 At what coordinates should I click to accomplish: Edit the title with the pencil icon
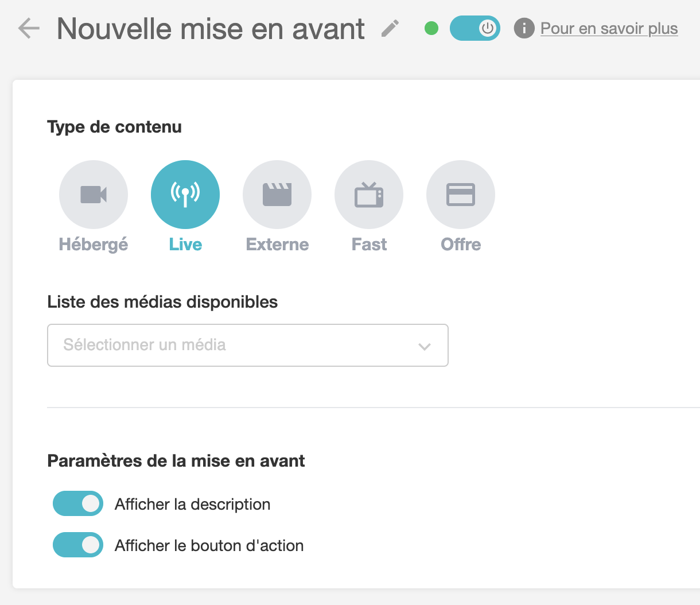pyautogui.click(x=390, y=28)
